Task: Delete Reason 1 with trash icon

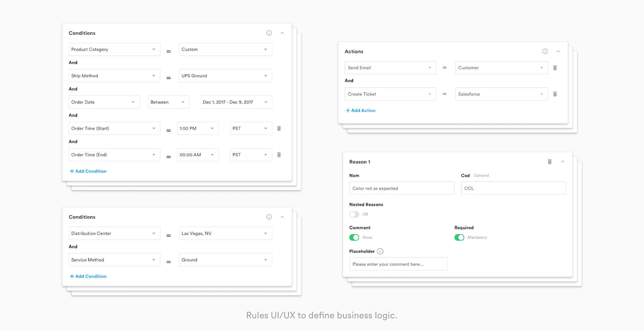Action: pyautogui.click(x=550, y=162)
